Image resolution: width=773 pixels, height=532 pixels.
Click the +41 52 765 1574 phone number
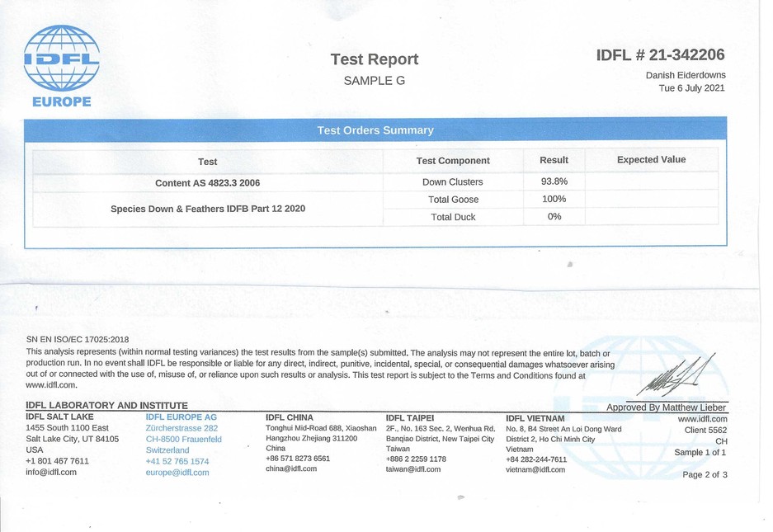pos(177,462)
